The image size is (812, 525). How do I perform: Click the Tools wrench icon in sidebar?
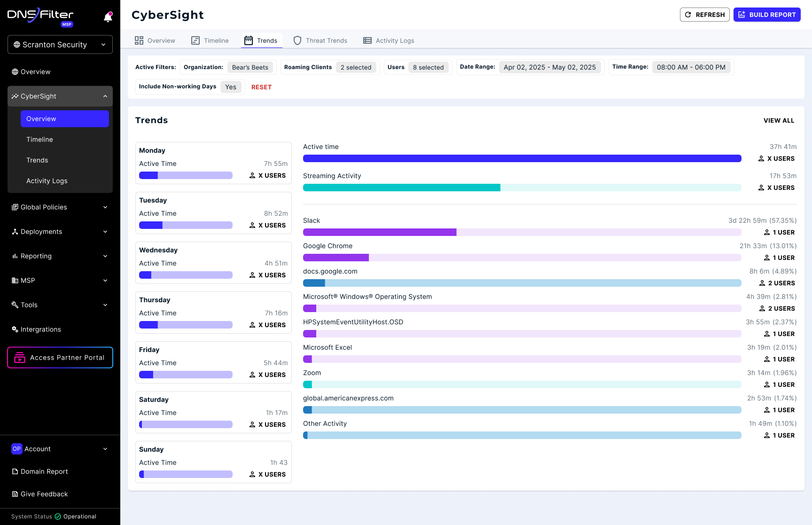pyautogui.click(x=15, y=305)
